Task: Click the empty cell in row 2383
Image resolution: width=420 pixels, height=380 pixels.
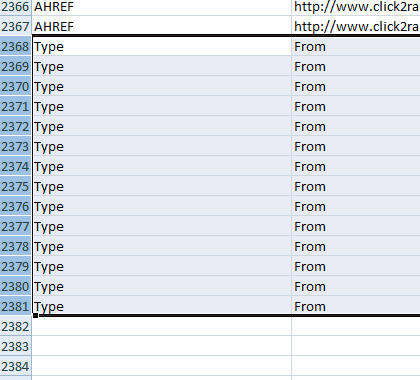Action: pos(162,346)
